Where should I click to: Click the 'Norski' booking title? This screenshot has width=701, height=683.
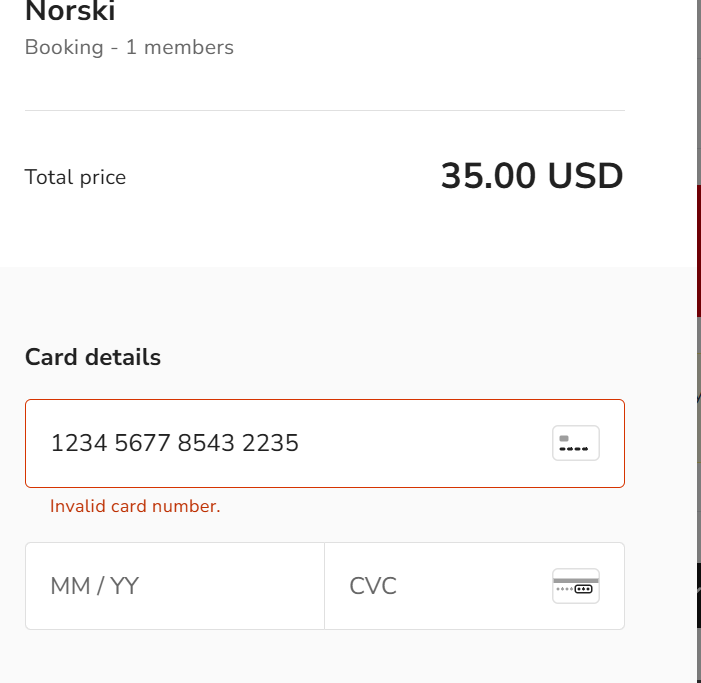click(70, 13)
